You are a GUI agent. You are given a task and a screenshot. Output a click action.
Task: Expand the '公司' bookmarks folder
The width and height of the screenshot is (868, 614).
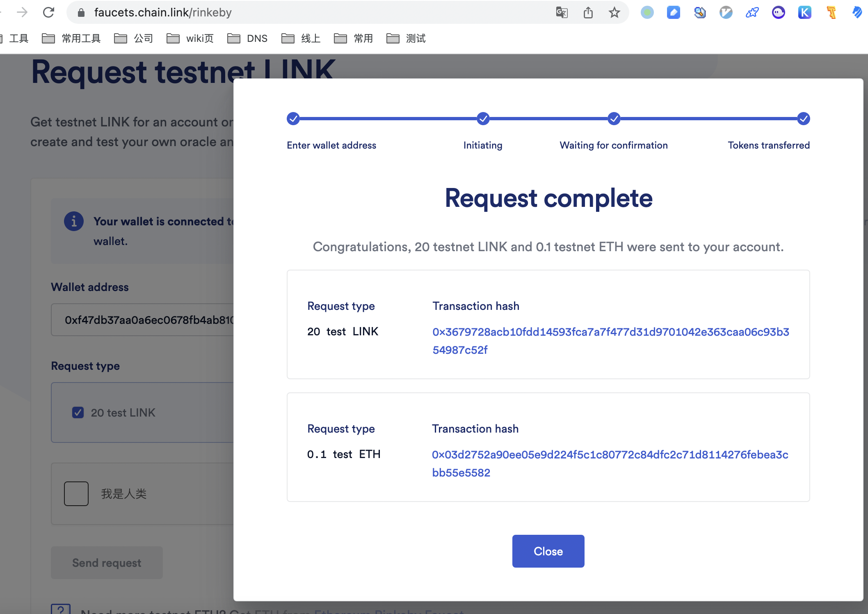142,38
